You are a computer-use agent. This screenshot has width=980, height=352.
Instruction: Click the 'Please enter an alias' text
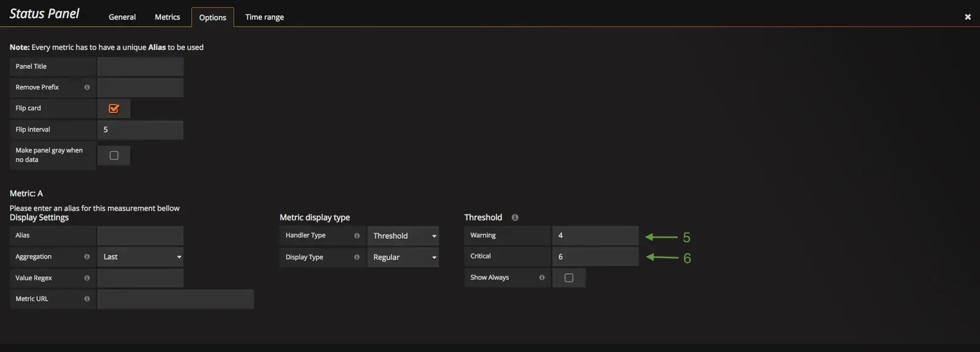pyautogui.click(x=95, y=208)
